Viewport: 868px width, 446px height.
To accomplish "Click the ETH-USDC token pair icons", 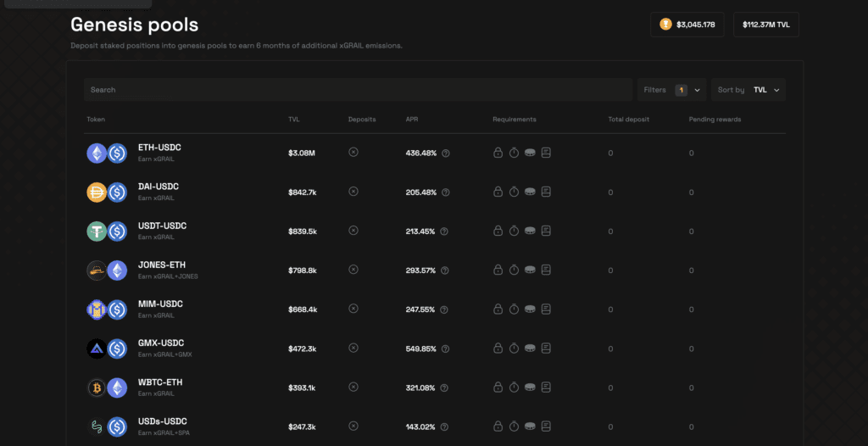I will pos(107,153).
